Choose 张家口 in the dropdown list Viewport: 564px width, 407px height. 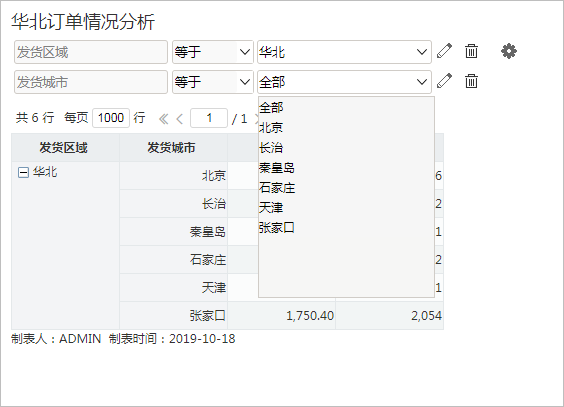click(277, 228)
